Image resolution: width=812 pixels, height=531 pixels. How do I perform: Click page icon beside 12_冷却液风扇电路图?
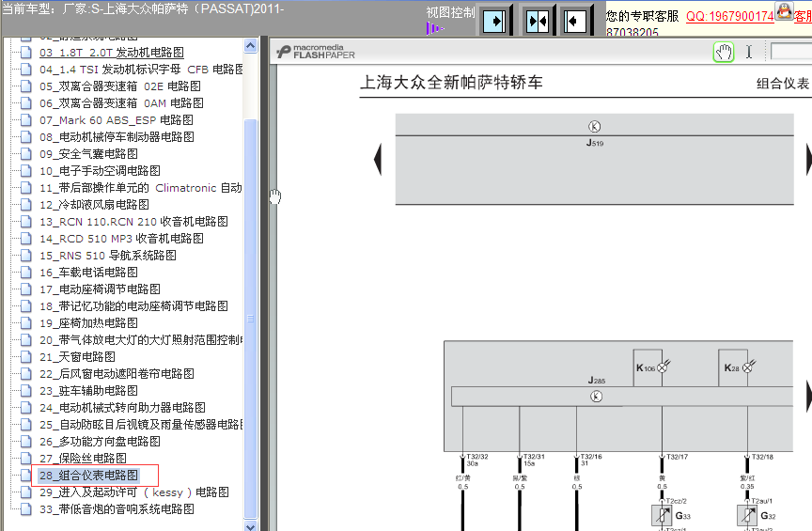click(26, 205)
